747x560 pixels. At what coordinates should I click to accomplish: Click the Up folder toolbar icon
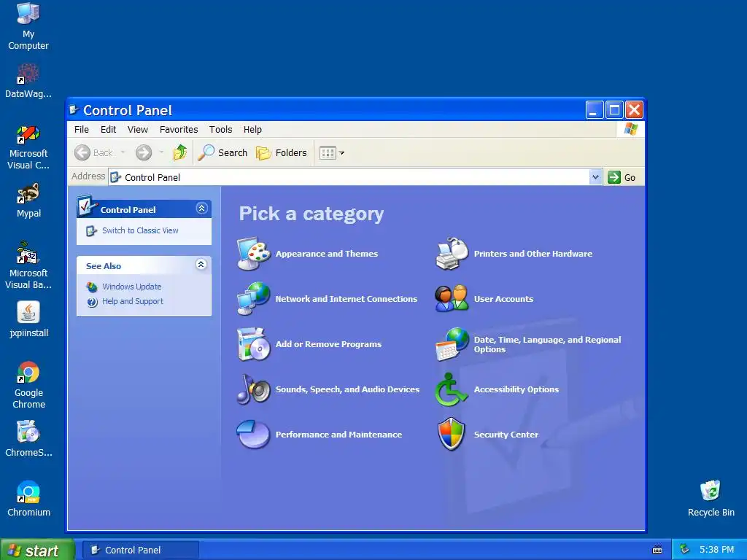[180, 152]
